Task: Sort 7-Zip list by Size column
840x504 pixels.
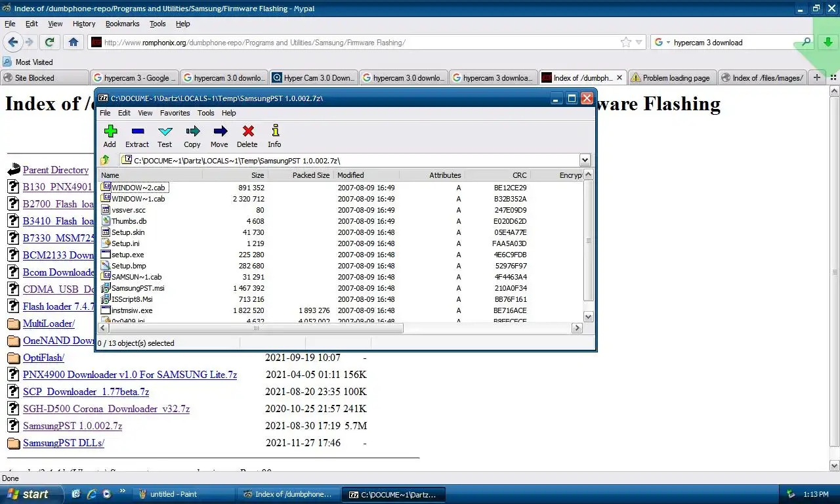Action: tap(235, 175)
